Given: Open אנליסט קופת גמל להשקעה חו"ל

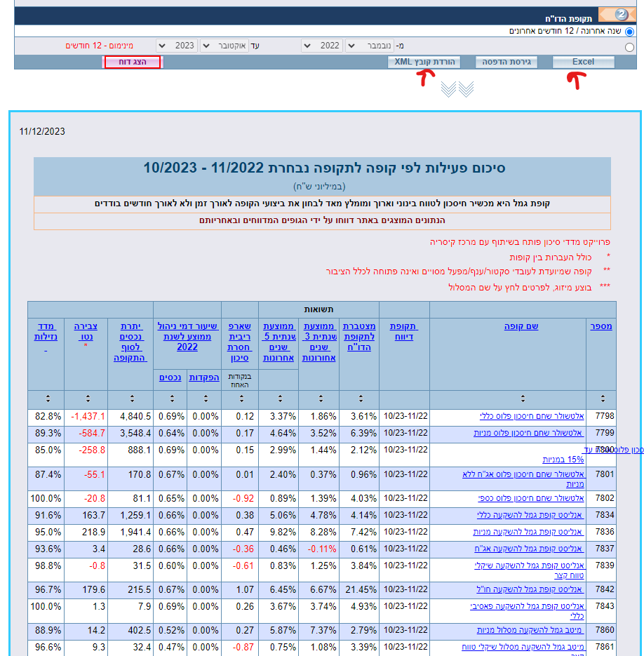Looking at the screenshot, I should 530,589.
